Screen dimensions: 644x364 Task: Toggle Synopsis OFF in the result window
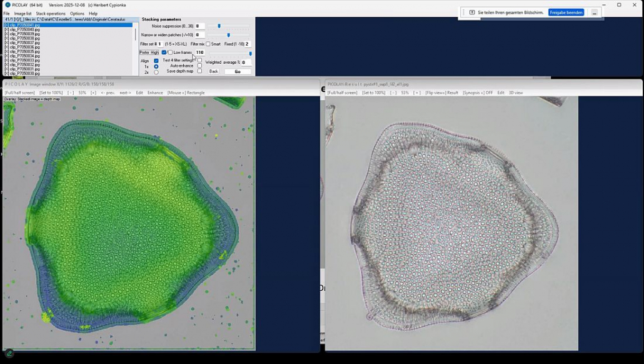[478, 93]
